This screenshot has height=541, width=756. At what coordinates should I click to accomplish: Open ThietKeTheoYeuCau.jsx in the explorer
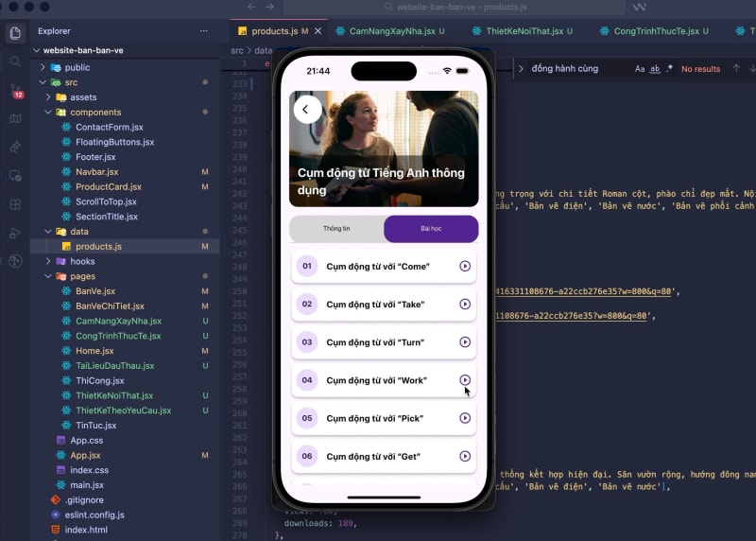(x=124, y=410)
